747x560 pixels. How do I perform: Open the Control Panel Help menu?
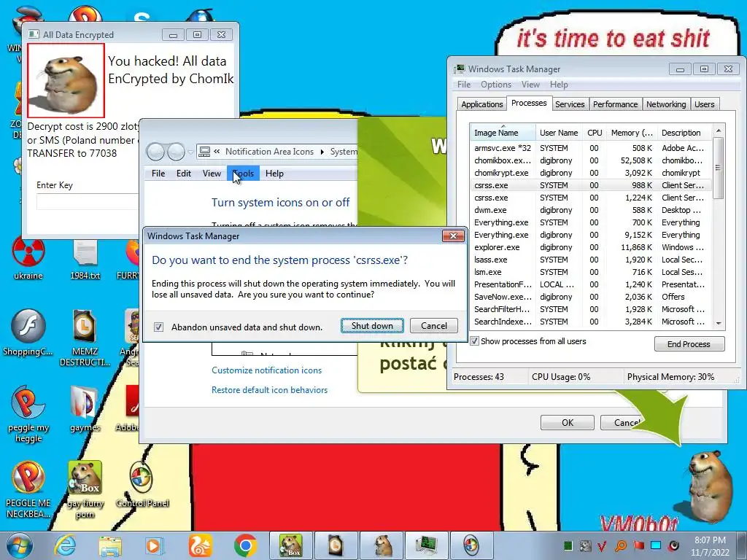(274, 174)
